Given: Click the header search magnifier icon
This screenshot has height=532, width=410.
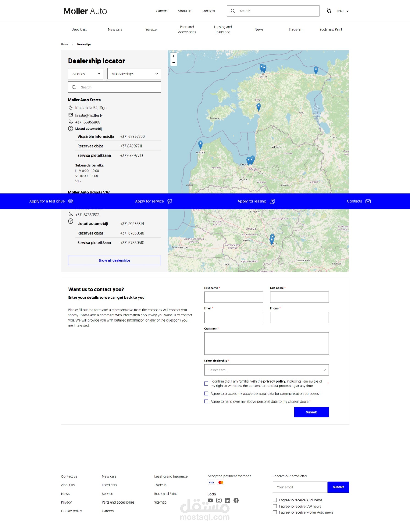Looking at the screenshot, I should pos(233,11).
